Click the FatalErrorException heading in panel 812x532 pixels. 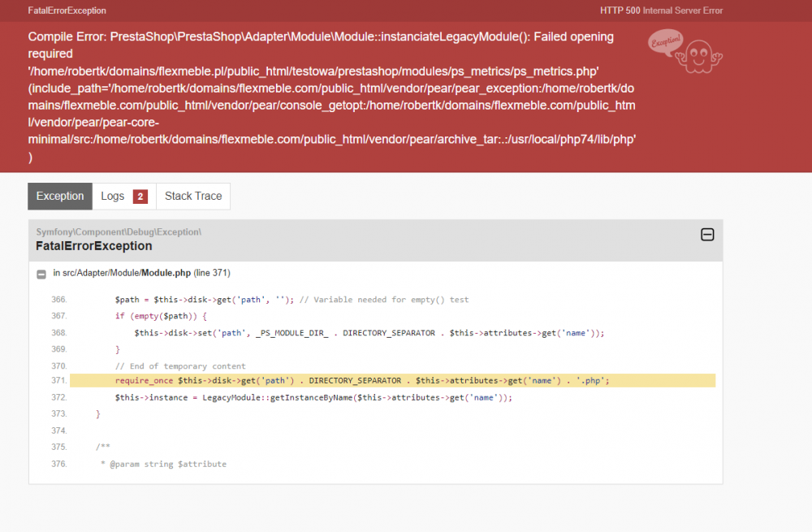click(x=93, y=246)
